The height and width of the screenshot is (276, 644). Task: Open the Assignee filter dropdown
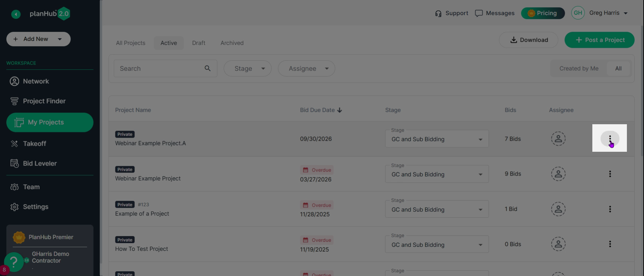pyautogui.click(x=306, y=68)
